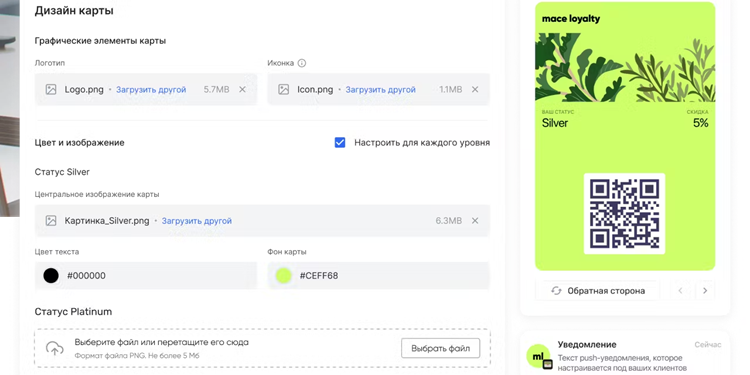This screenshot has height=375, width=750.
Task: Remove the Logo.png file
Action: [x=243, y=89]
